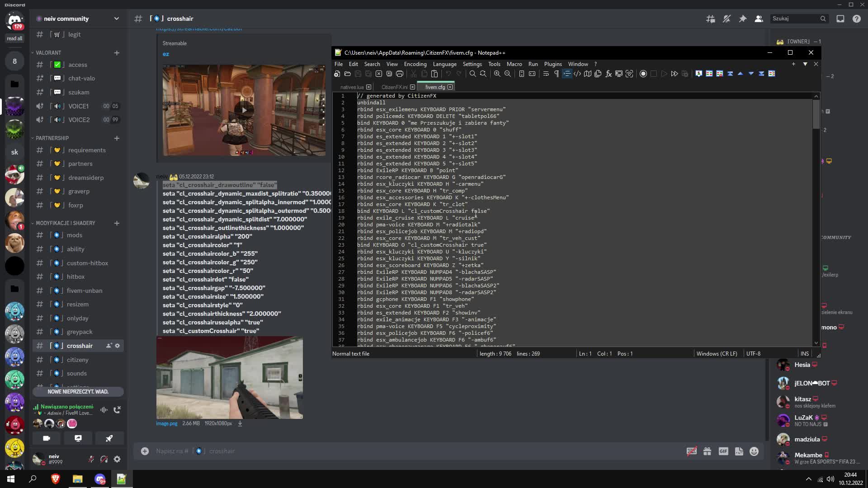Click the gift icon in the message bar
Viewport: 868px width, 488px height.
click(707, 451)
